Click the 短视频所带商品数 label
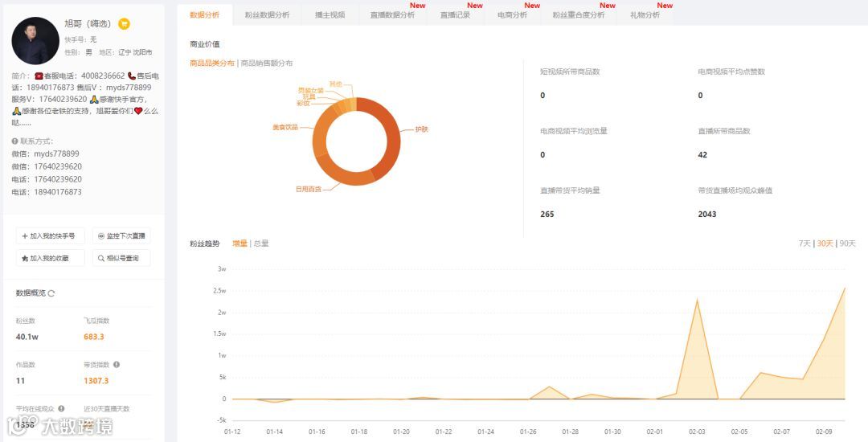Image resolution: width=868 pixels, height=442 pixels. pos(570,72)
